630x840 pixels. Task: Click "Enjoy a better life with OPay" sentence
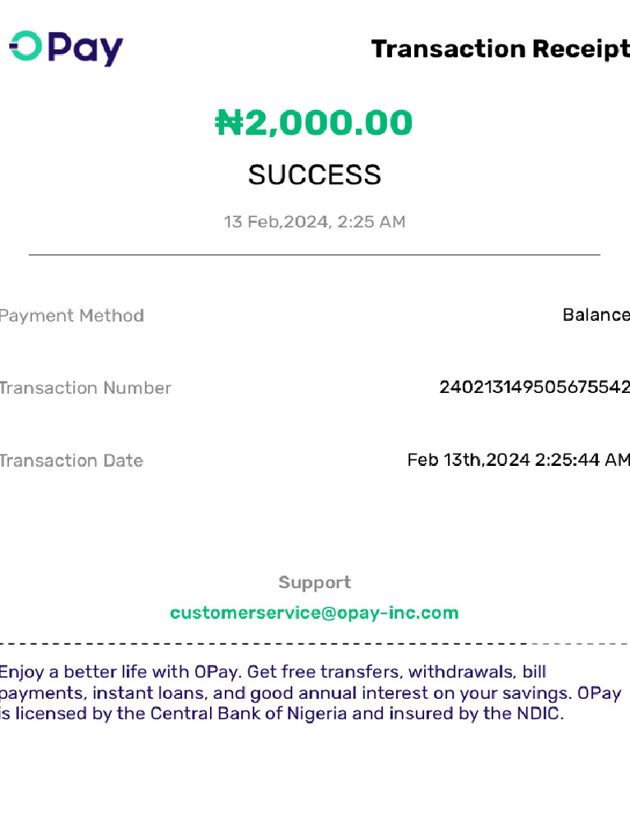point(121,673)
